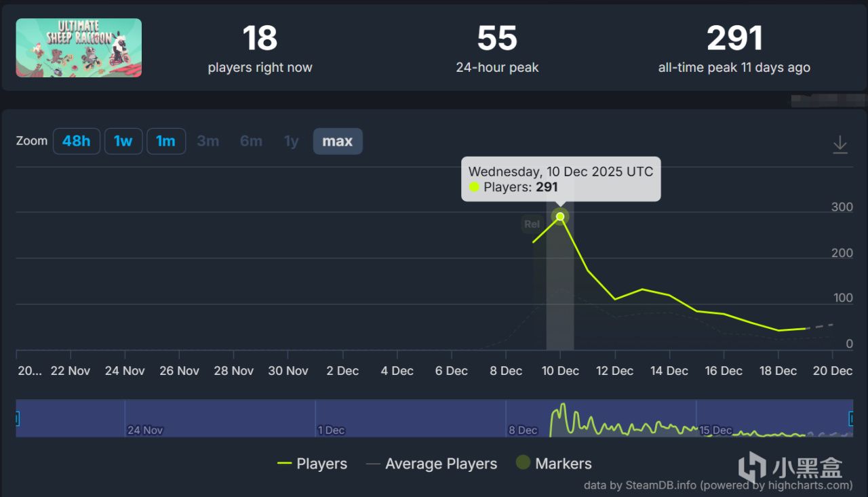The height and width of the screenshot is (497, 868).
Task: Click the chart download arrow icon
Action: point(840,144)
